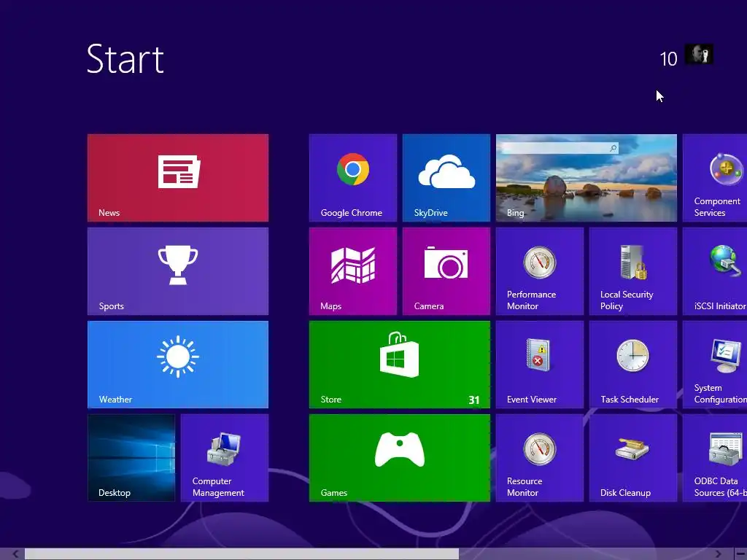
Task: Open the Games tile
Action: click(399, 458)
